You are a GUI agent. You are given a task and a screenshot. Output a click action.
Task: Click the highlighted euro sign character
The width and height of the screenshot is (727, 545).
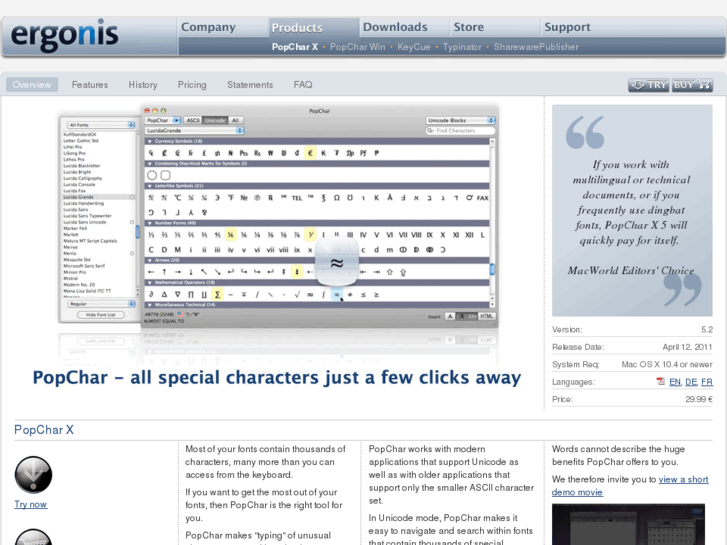click(310, 153)
